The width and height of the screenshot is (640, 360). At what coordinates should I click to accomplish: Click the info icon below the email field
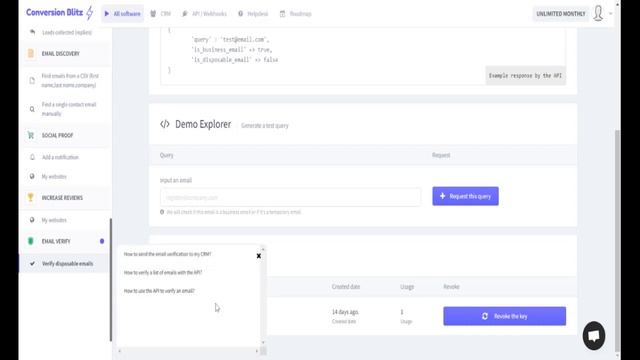(x=162, y=212)
